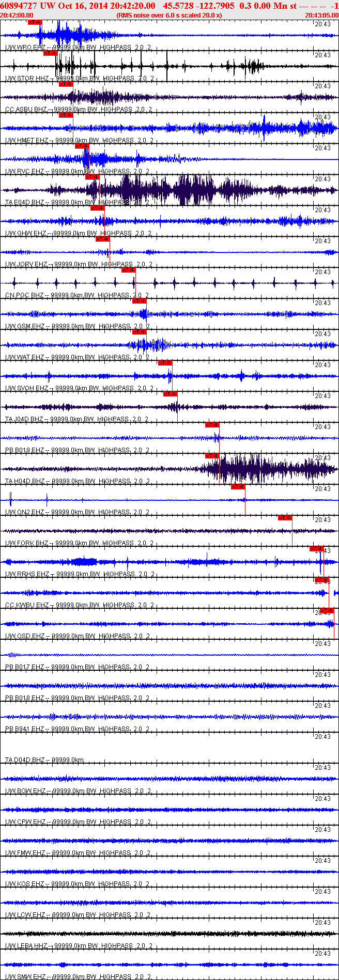Viewport: 339px width, 980px height.
Task: Click the red pick flag on UW.OSD trace
Action: click(327, 611)
